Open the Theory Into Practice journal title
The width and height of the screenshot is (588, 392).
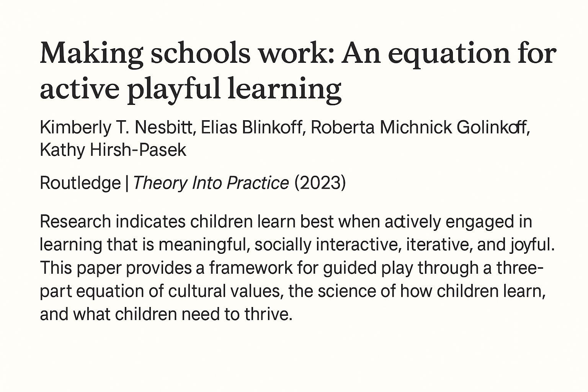point(211,183)
